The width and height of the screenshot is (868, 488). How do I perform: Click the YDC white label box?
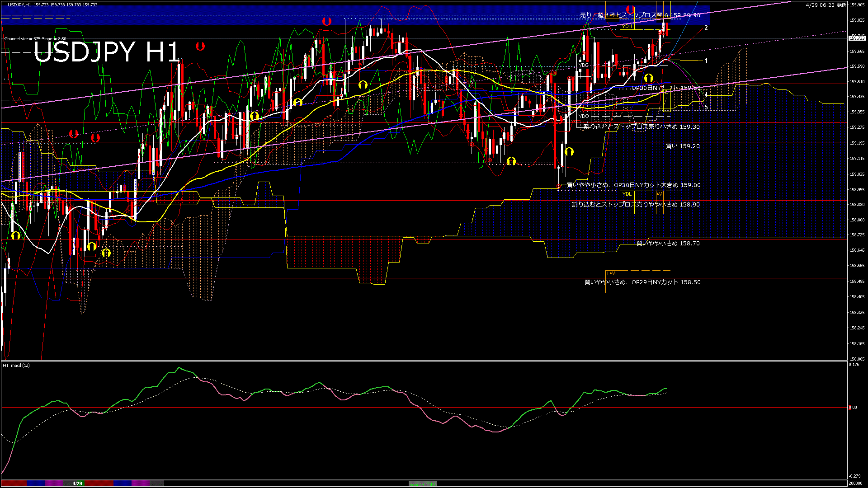point(584,65)
